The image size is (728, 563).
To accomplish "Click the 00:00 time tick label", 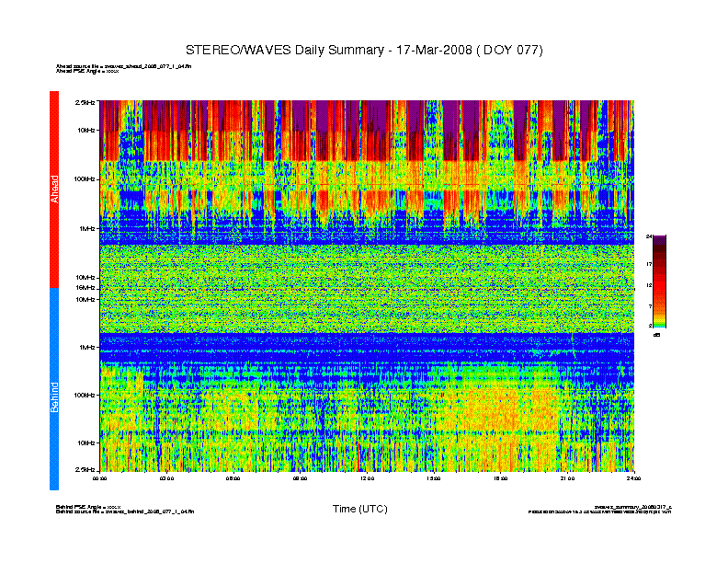I will coord(100,478).
